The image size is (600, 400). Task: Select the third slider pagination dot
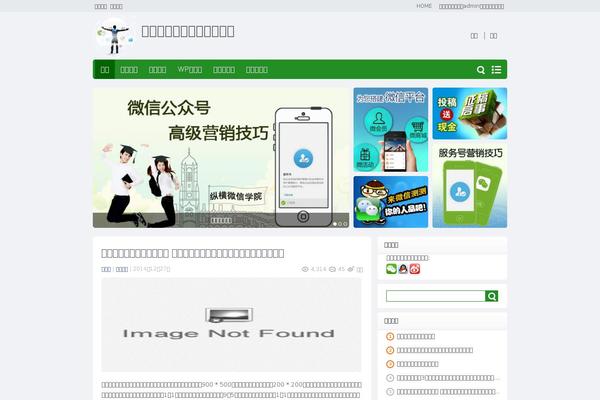click(345, 224)
